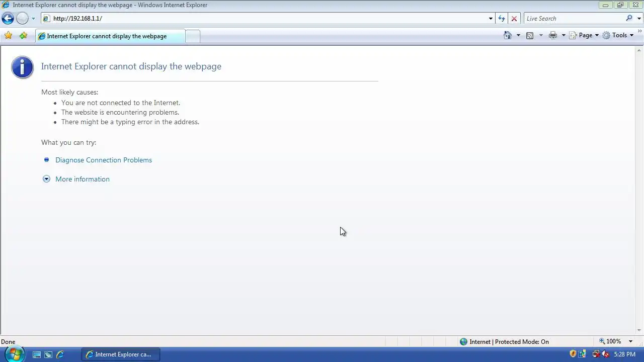644x362 pixels.
Task: Click the RSS Feeds icon
Action: tap(530, 35)
